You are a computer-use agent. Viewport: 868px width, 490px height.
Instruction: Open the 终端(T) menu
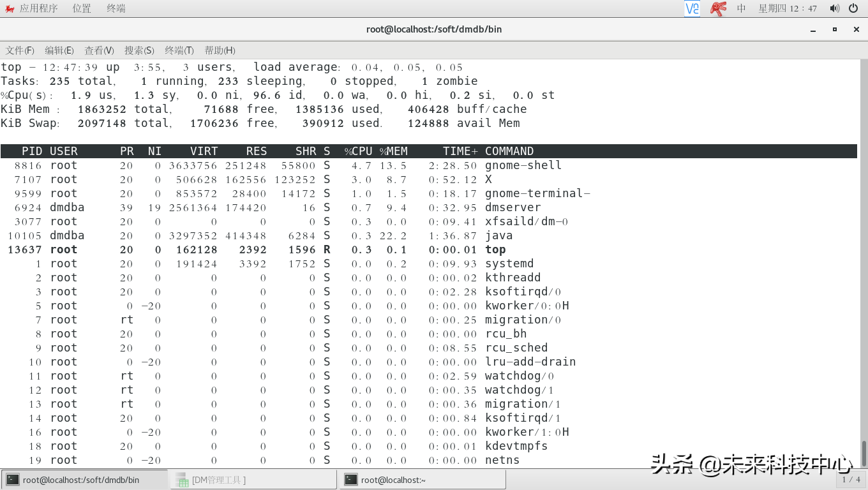[179, 50]
